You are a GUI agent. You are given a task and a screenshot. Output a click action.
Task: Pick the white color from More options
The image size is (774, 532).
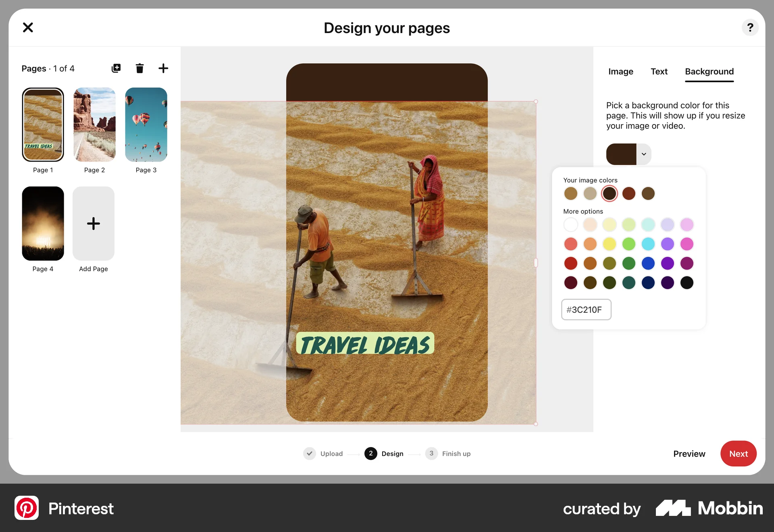click(x=570, y=224)
